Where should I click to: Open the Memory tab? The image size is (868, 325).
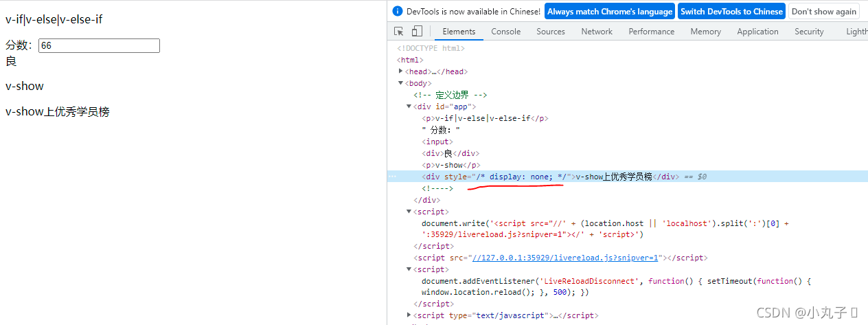pos(706,32)
